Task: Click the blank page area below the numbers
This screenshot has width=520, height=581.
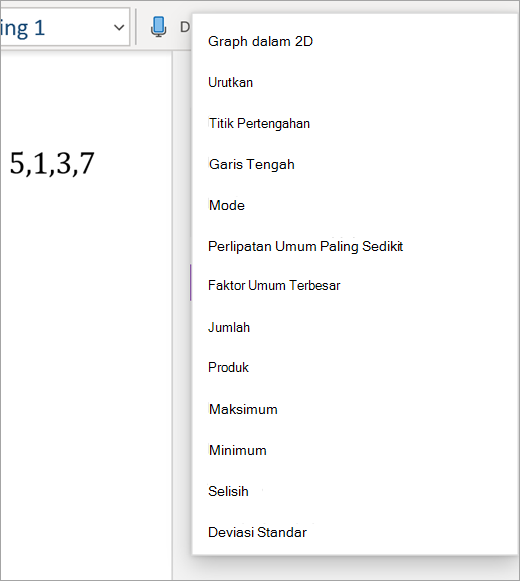Action: (85, 371)
